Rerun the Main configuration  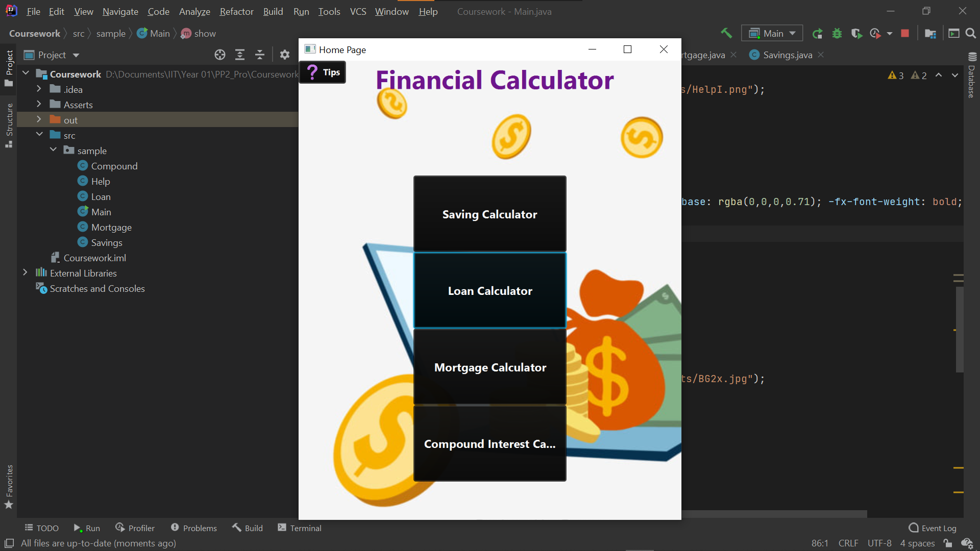pyautogui.click(x=817, y=33)
